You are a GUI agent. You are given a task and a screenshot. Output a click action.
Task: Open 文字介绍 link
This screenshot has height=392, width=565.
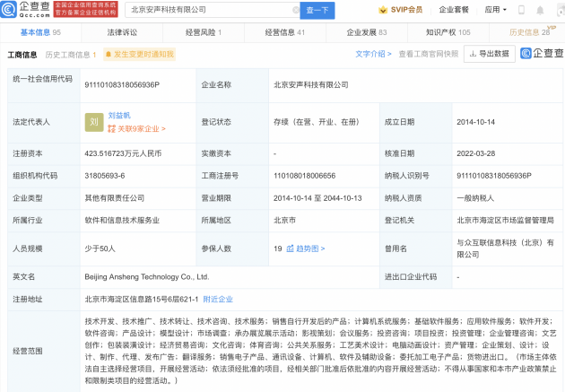(373, 54)
